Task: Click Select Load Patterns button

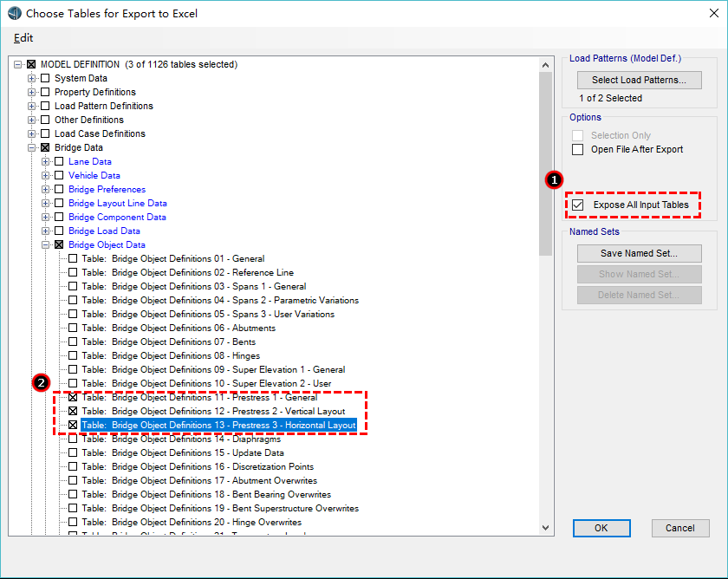Action: (639, 80)
